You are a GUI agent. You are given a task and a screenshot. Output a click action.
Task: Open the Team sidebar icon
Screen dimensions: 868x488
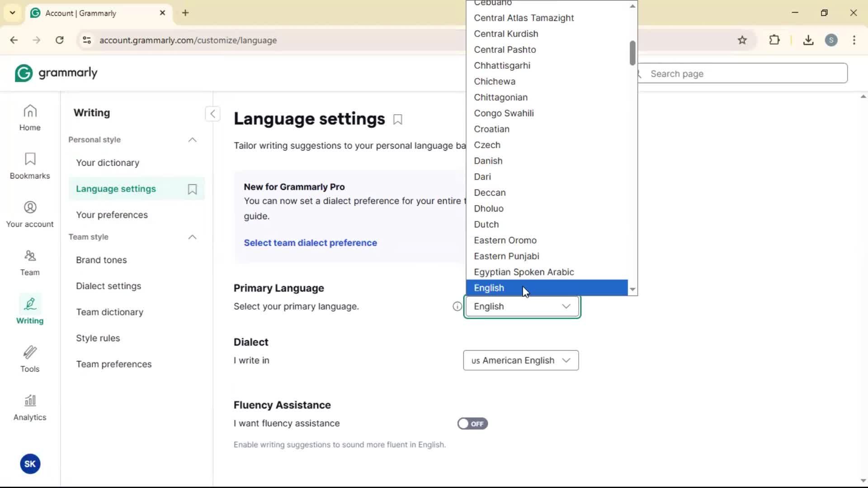(x=30, y=263)
